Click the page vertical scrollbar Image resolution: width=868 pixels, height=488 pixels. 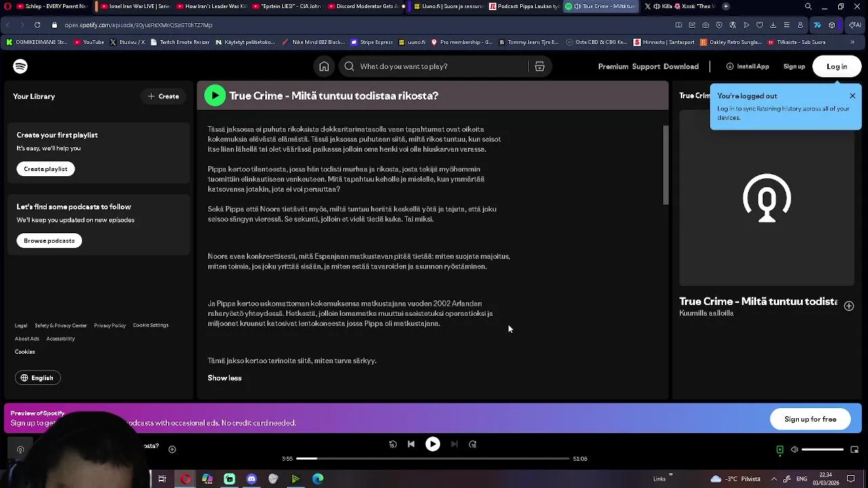pyautogui.click(x=665, y=165)
